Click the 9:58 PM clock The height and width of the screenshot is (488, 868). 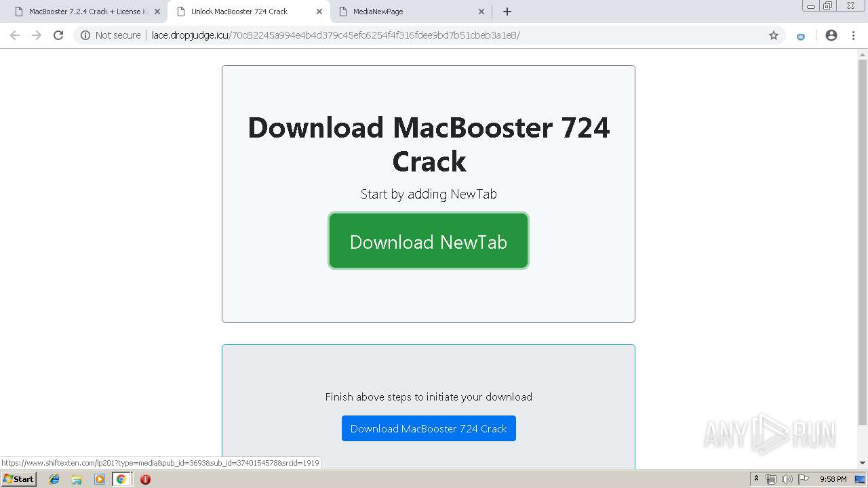[x=833, y=479]
